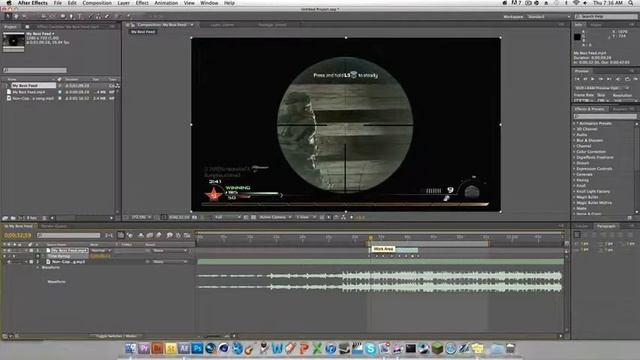The width and height of the screenshot is (640, 360).
Task: Open the Finder icon in the dock
Action: click(x=131, y=348)
